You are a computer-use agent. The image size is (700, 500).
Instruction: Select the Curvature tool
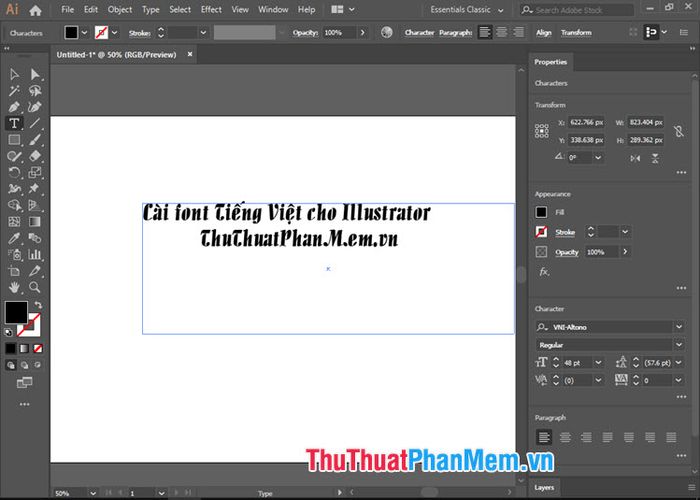(35, 107)
